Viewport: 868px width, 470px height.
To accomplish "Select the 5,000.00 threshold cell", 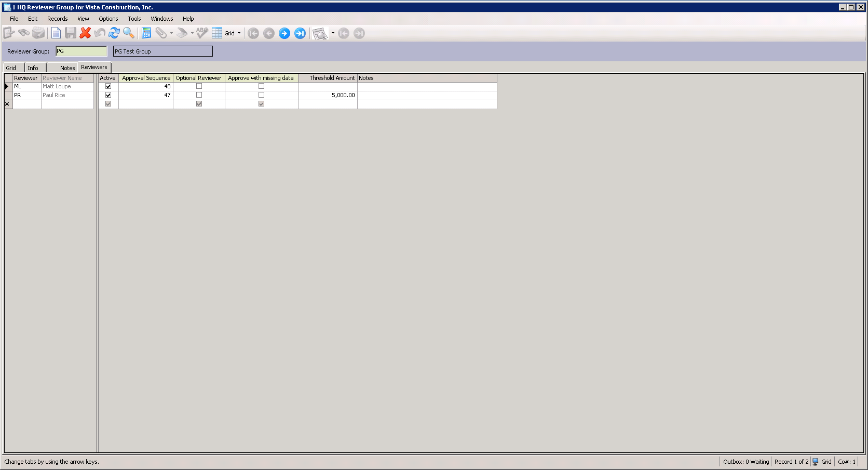I will point(328,95).
